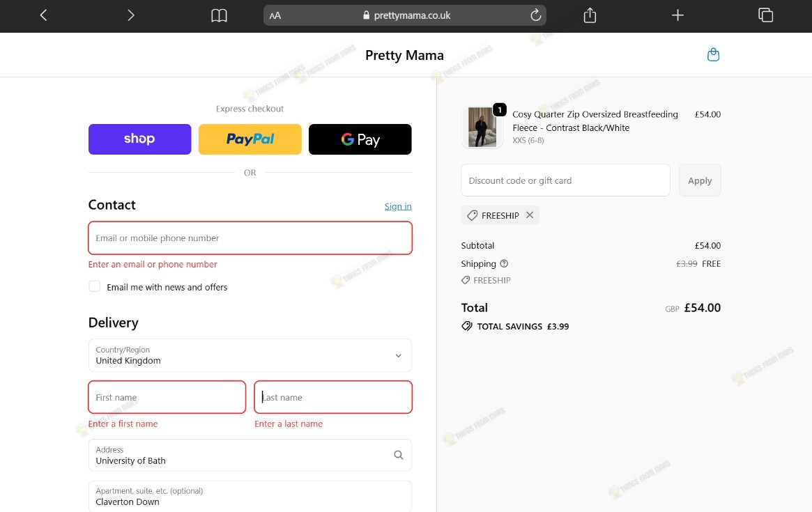The width and height of the screenshot is (812, 512).
Task: Click the Express checkout heading
Action: pos(250,109)
